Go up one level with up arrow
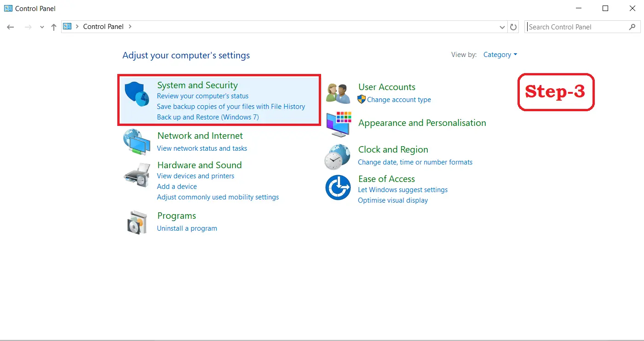644x341 pixels. point(54,27)
